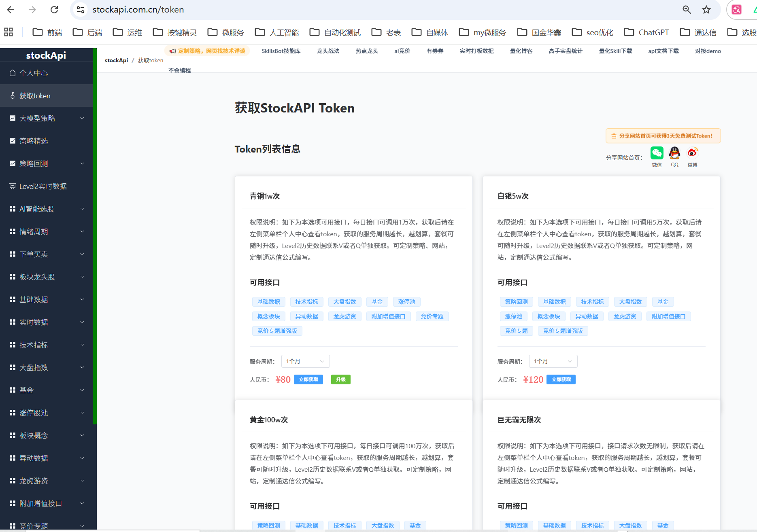Click the 定制策略 announcement banner link
The image size is (757, 532).
click(x=207, y=51)
